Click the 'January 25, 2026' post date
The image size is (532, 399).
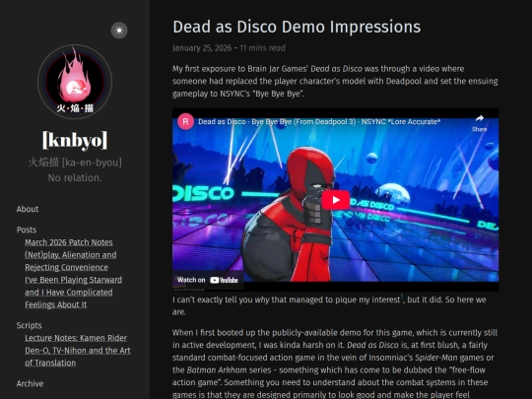[x=202, y=48]
